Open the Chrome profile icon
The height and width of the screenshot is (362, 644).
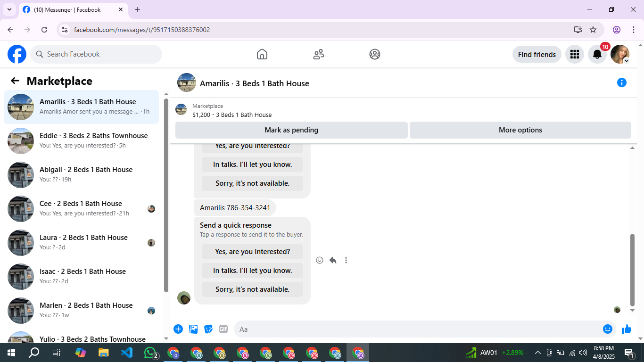[x=617, y=30]
